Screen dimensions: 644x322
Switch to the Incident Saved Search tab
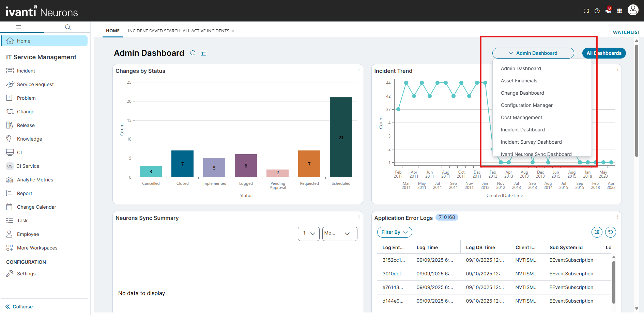179,31
